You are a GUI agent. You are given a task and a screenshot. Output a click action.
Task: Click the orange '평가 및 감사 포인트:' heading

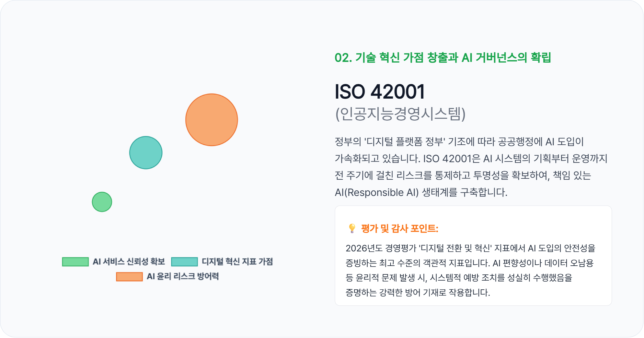click(399, 229)
